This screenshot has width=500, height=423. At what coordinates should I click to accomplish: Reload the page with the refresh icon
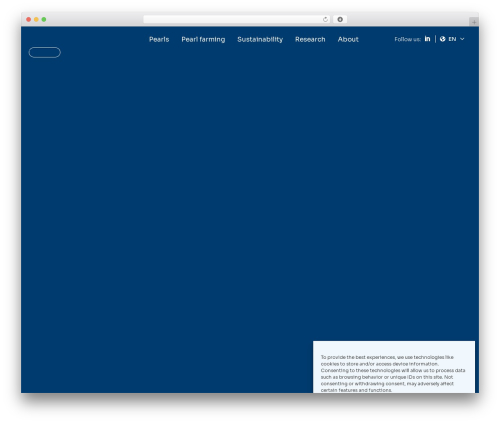[325, 19]
